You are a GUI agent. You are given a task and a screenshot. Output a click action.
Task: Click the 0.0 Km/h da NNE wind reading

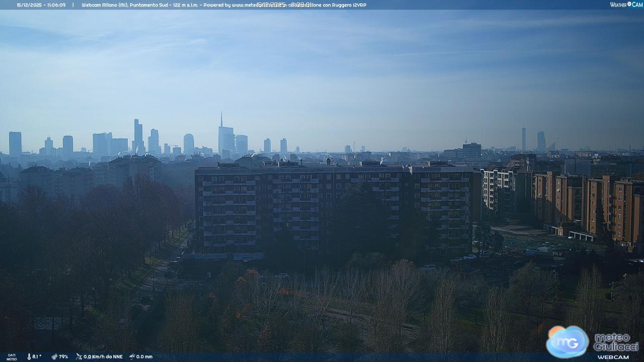point(103,356)
